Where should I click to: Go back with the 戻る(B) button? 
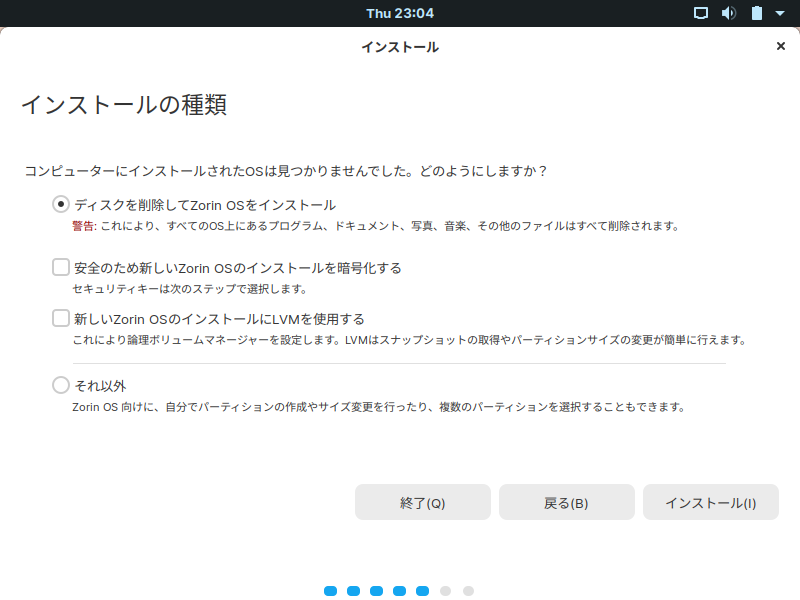tap(566, 503)
